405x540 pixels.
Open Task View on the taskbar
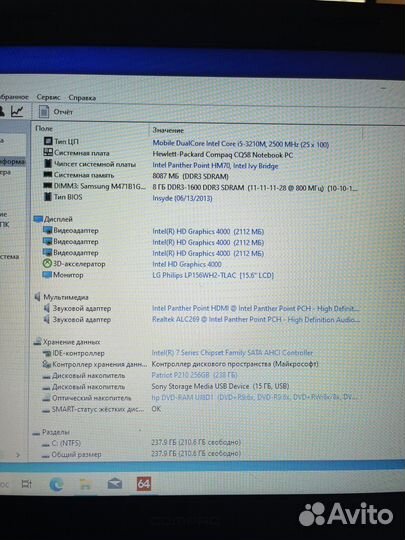click(27, 484)
